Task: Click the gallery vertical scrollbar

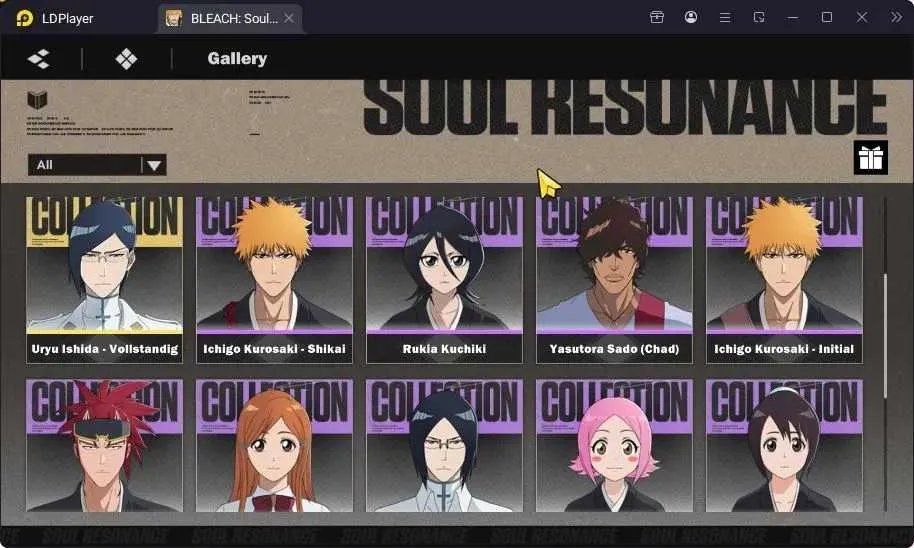Action: (x=885, y=336)
